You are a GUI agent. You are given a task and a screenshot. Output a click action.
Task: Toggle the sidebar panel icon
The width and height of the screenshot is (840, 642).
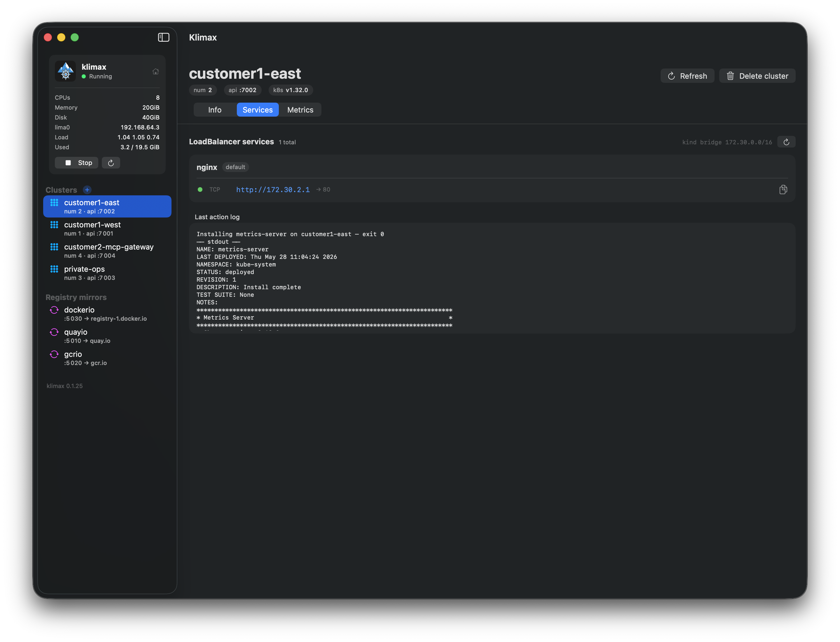click(164, 37)
